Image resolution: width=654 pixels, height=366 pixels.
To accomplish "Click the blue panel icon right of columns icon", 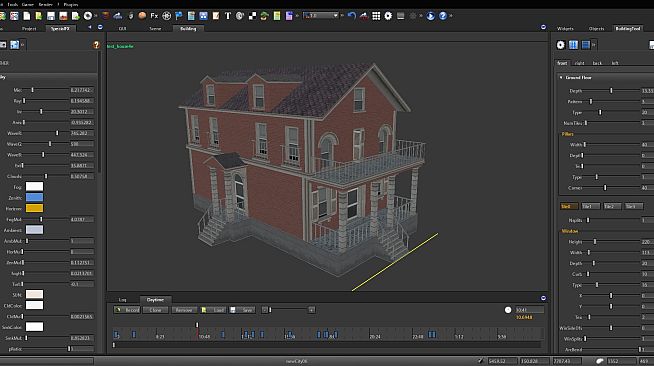I will click(586, 45).
